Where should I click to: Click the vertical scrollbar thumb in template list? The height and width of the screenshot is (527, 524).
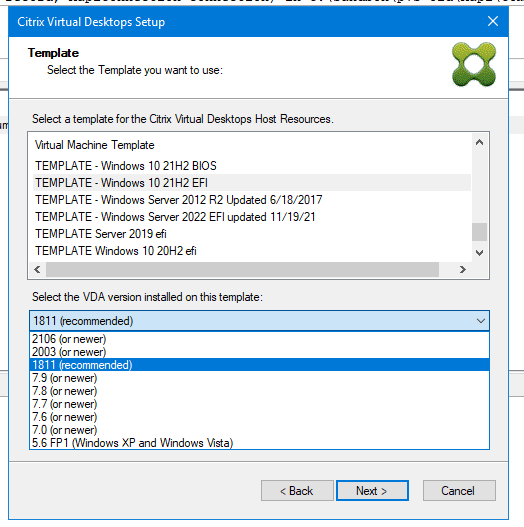pos(480,232)
